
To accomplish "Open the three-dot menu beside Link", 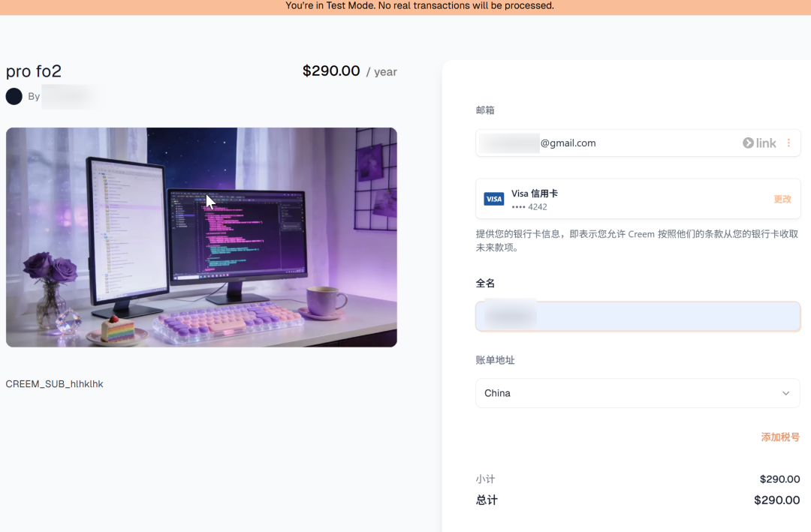I will pyautogui.click(x=788, y=143).
